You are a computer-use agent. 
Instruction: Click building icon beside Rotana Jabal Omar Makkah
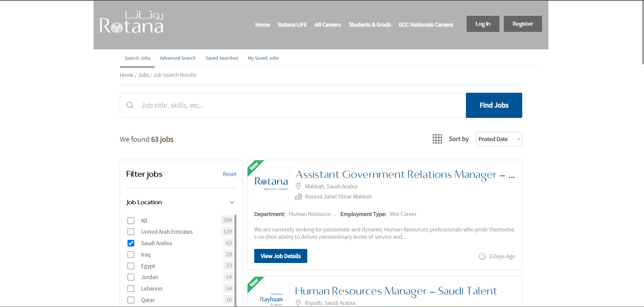298,196
